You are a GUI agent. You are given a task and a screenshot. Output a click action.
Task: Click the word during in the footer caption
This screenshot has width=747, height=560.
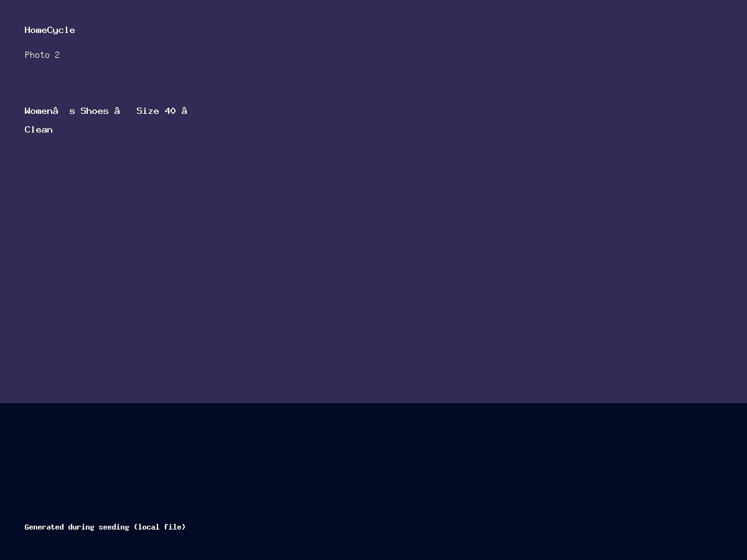[x=81, y=527]
